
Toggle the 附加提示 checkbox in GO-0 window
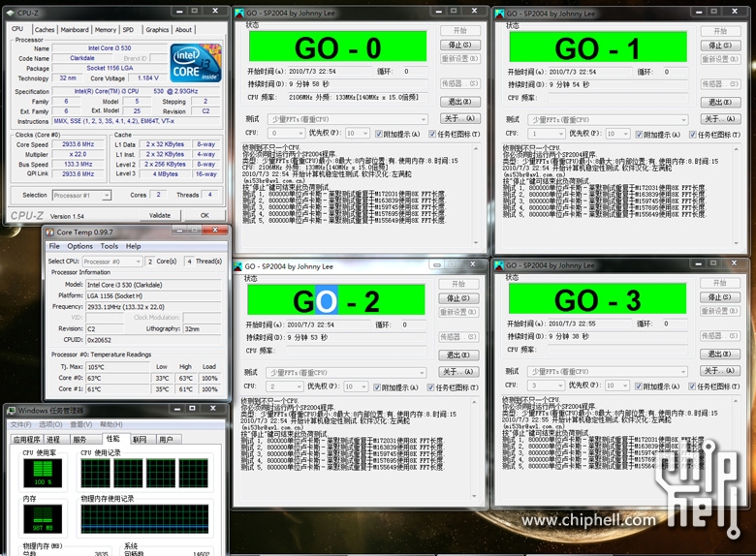[x=379, y=134]
